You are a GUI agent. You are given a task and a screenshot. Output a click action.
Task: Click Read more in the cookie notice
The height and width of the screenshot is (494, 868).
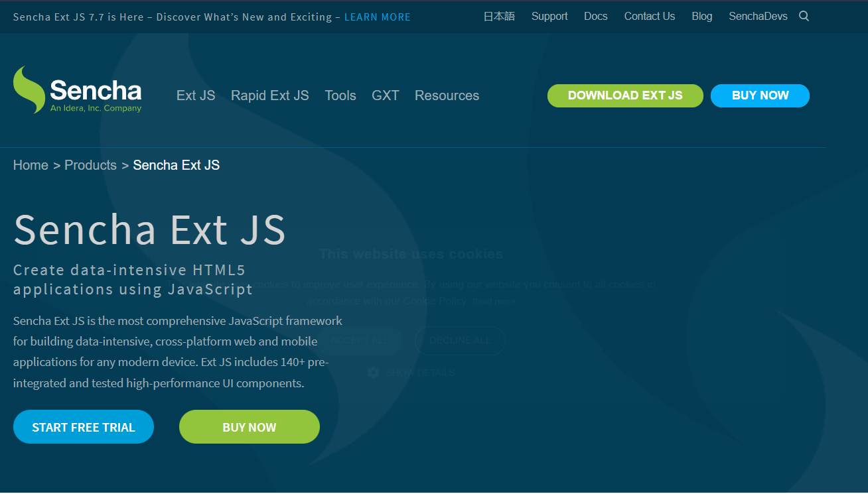tap(494, 301)
